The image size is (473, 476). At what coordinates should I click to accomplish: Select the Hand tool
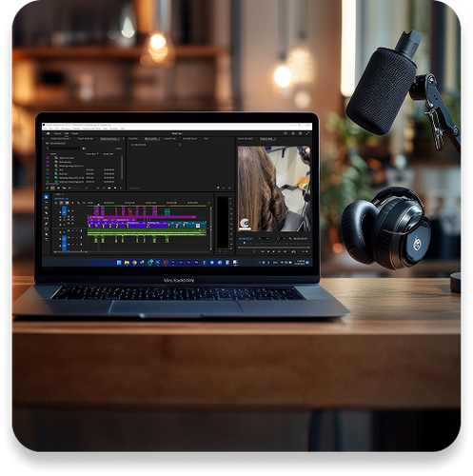click(x=47, y=234)
